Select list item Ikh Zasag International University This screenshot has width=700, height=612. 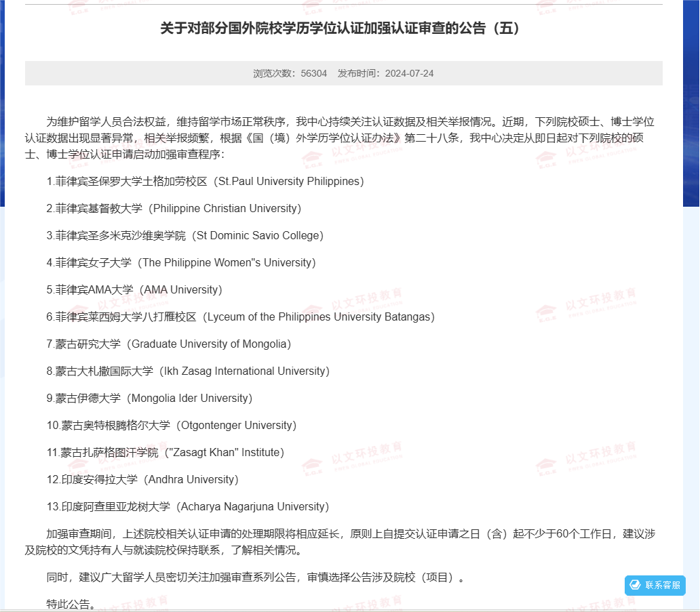tap(188, 371)
